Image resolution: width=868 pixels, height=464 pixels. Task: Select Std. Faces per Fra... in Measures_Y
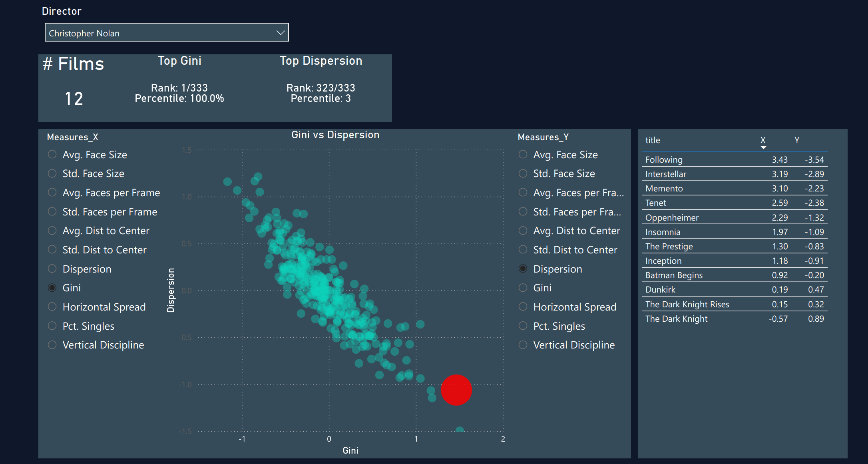tap(523, 212)
